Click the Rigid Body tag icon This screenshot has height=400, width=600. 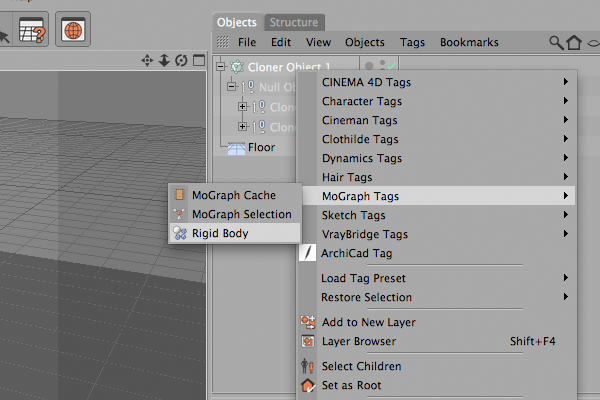tap(179, 233)
